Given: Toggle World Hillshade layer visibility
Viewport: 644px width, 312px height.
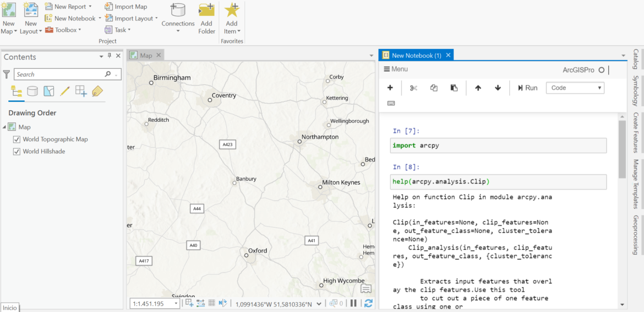Looking at the screenshot, I should (x=17, y=152).
